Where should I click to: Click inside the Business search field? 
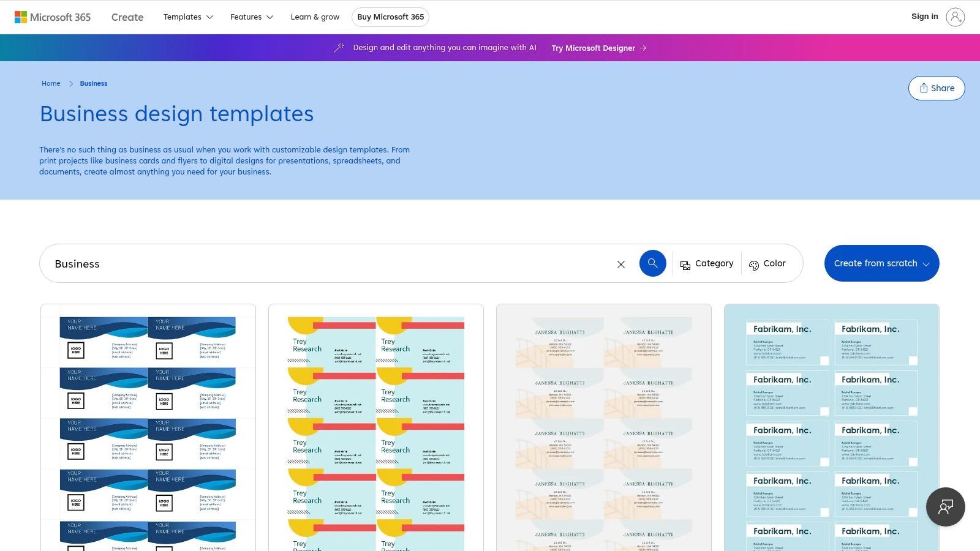click(x=245, y=263)
